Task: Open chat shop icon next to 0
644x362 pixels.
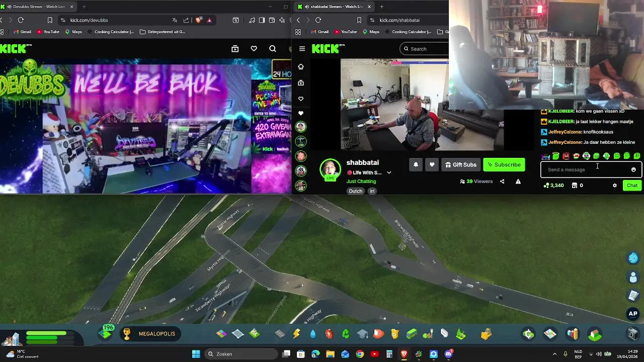Action: coord(574,186)
